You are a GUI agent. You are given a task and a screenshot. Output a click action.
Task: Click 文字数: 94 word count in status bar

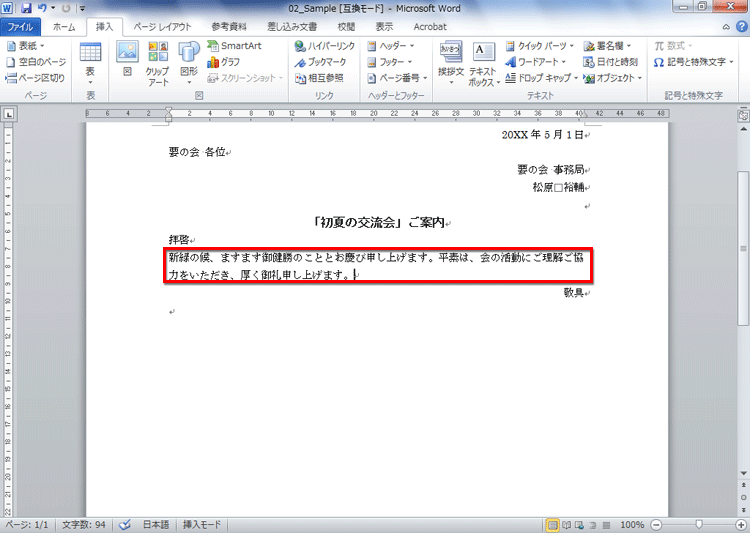coord(84,525)
